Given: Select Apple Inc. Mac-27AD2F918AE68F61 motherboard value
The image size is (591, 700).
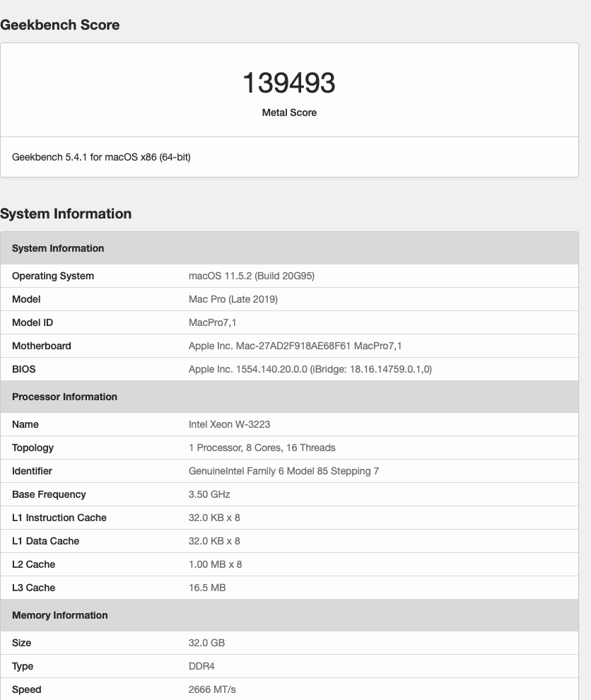Looking at the screenshot, I should click(x=295, y=346).
